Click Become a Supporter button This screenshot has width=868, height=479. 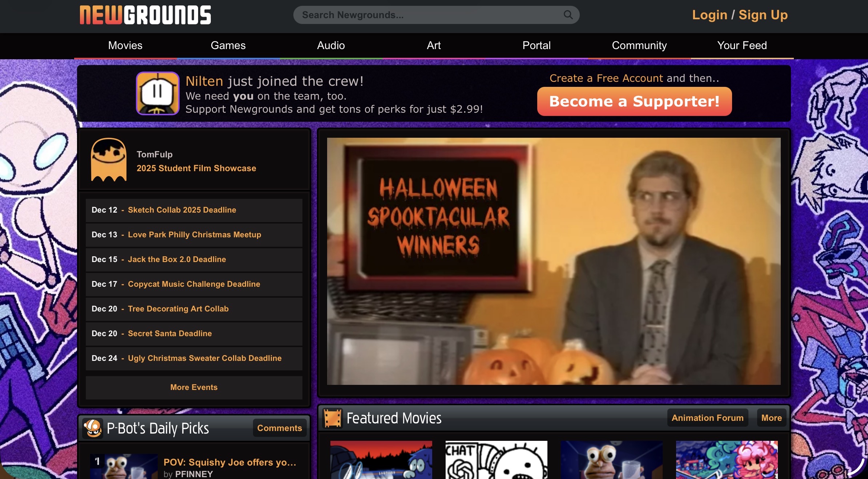tap(634, 101)
